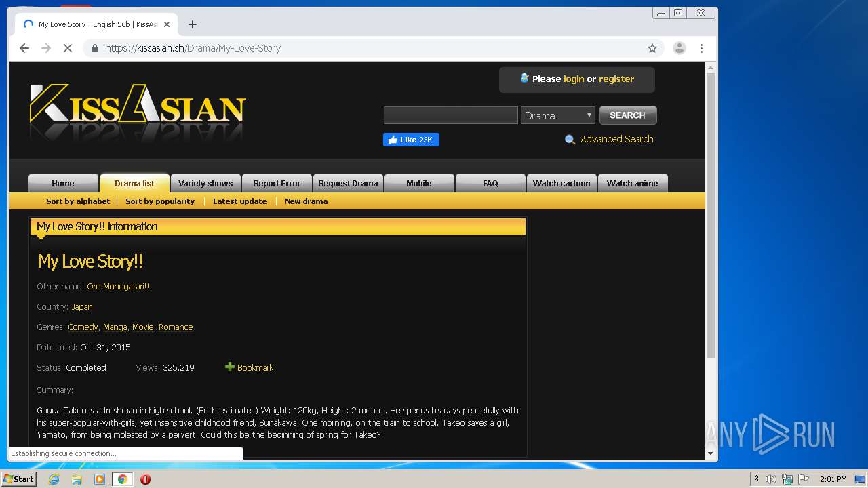This screenshot has height=488, width=868.
Task: Click the search text field
Action: point(450,115)
